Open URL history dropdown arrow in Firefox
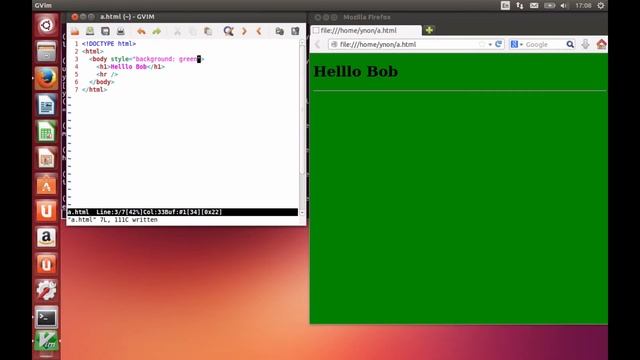 point(490,44)
